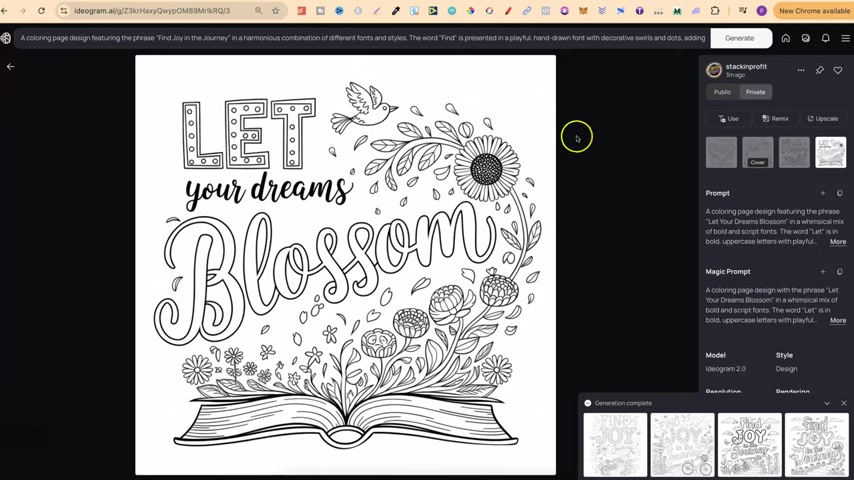Select the third variation thumbnail in side panel
The image size is (854, 480).
[x=794, y=152]
